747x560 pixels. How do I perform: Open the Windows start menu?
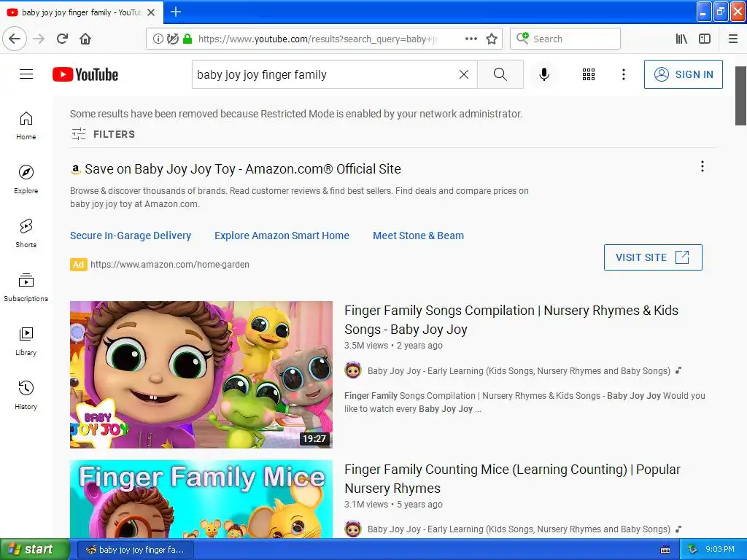click(x=35, y=550)
